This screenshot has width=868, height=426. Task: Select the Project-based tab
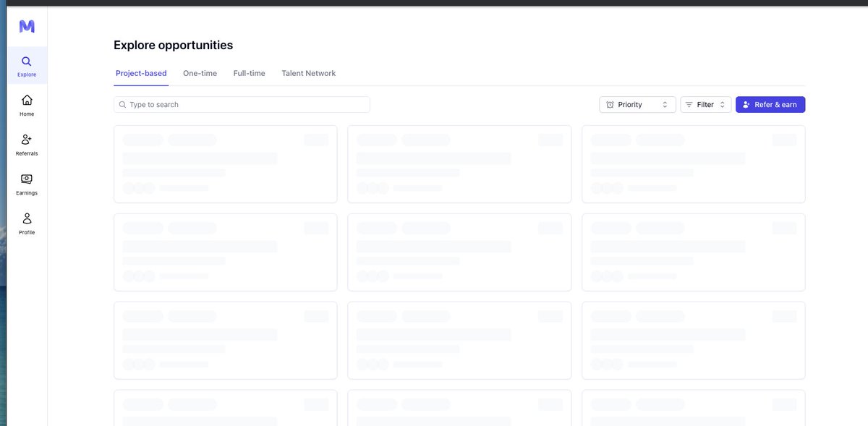[x=141, y=74]
